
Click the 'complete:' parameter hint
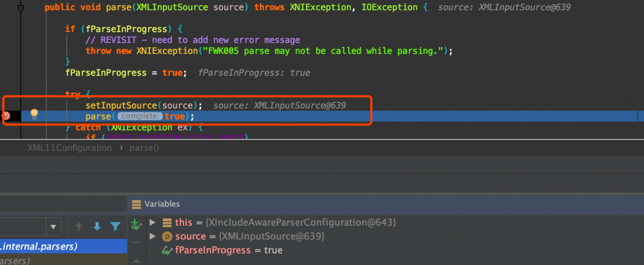[140, 116]
